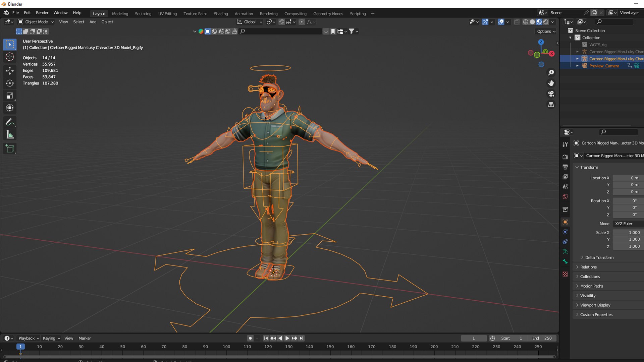Viewport: 644px width, 362px height.
Task: Open the Physics properties tab
Action: coord(565,232)
